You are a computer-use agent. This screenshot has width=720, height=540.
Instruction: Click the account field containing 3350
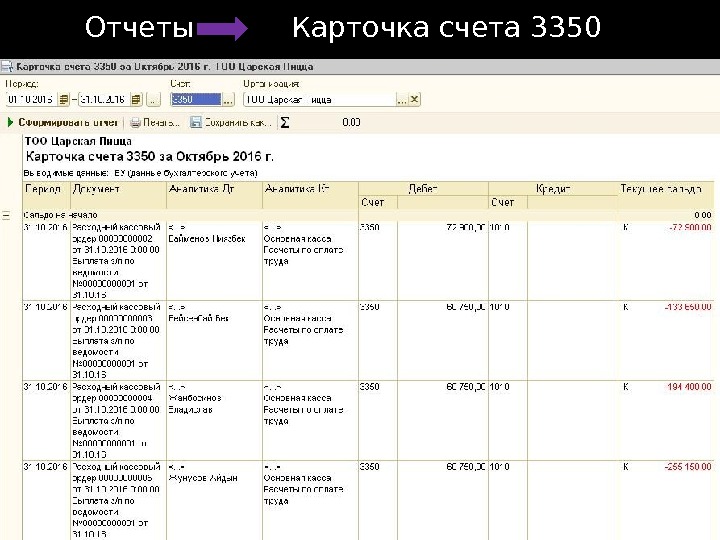click(196, 99)
